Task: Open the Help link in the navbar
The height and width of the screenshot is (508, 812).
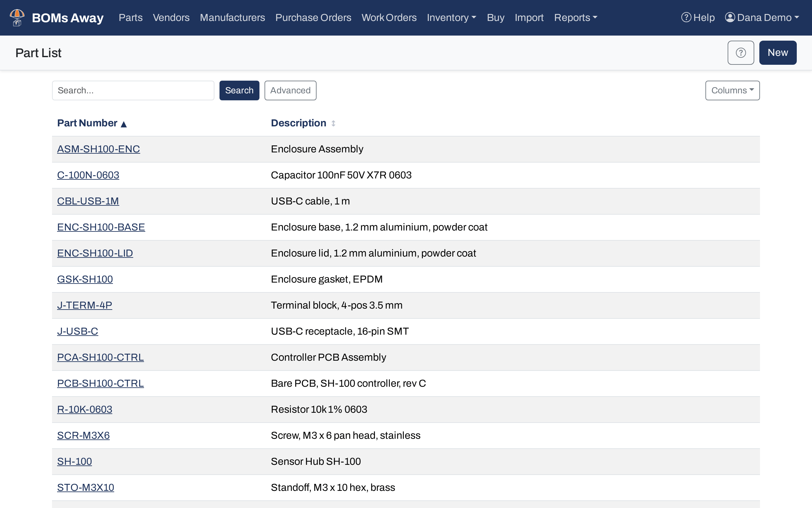Action: coord(697,17)
